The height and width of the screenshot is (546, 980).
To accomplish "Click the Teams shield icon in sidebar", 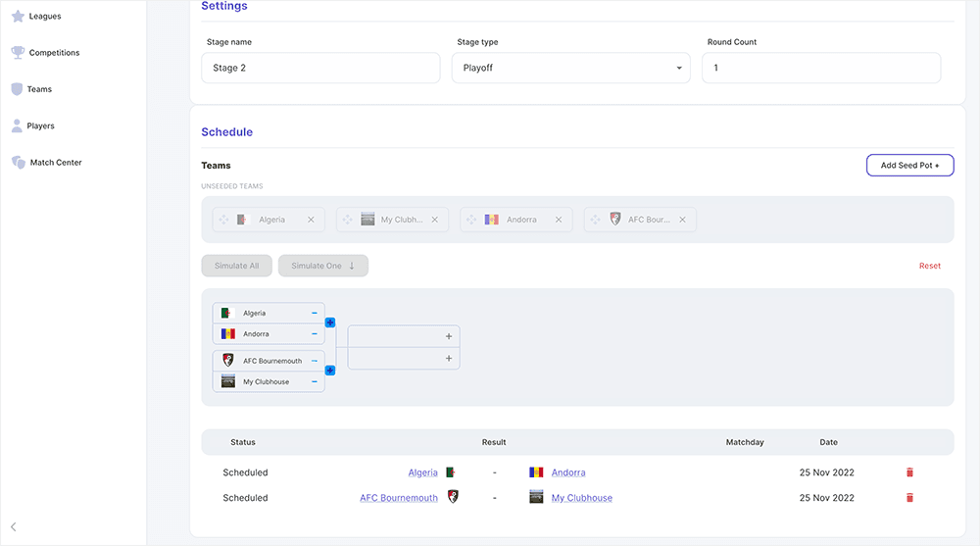I will point(18,89).
